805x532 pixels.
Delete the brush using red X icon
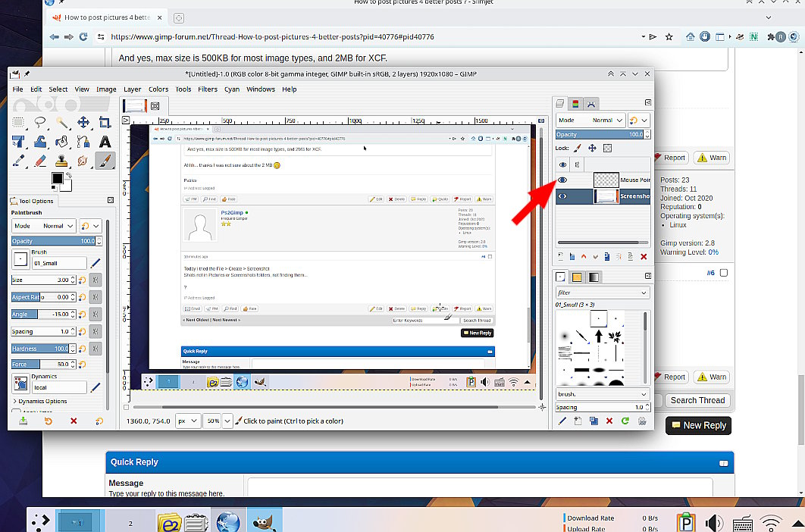(609, 421)
